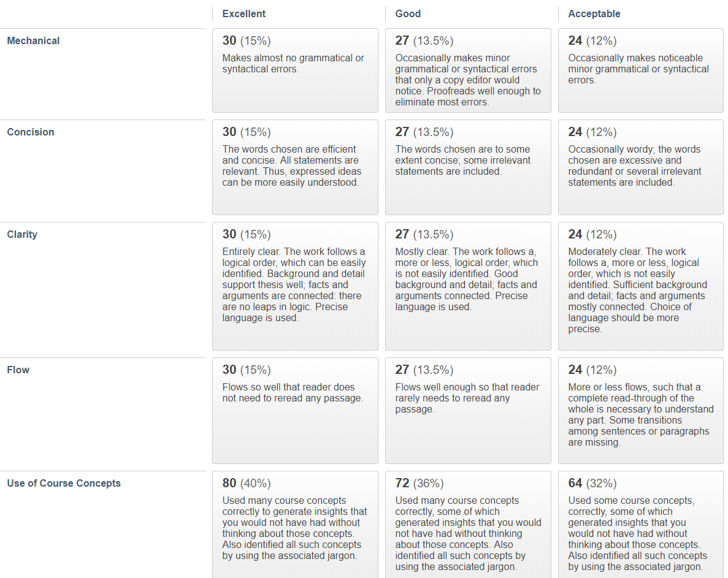
Task: Click the Acceptable column header
Action: click(594, 14)
